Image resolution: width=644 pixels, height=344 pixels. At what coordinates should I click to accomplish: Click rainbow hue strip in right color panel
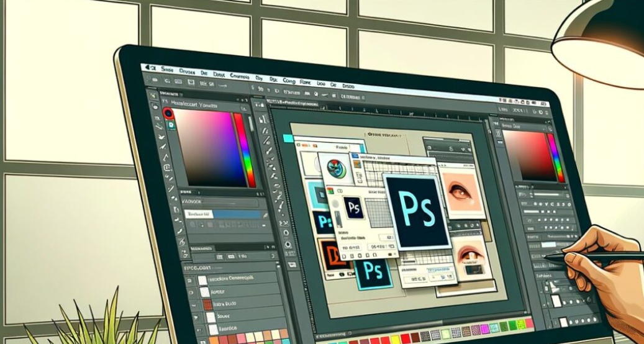tap(556, 157)
